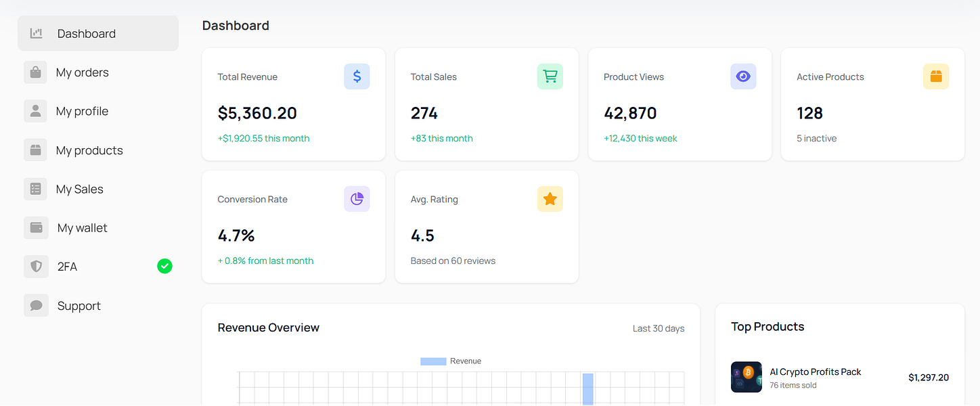Click the green 2FA enabled checkmark
Screen dimensions: 980x406
point(164,267)
